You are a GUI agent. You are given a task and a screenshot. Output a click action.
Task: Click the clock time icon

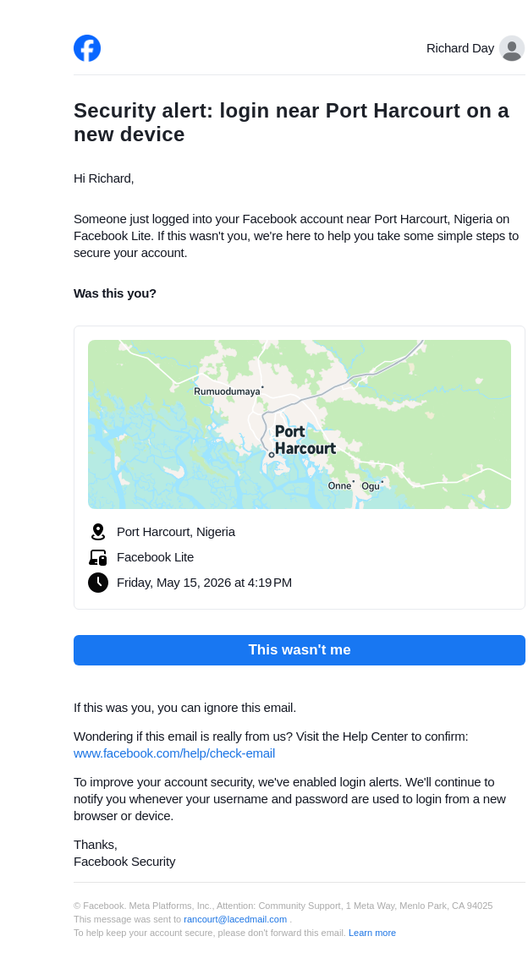point(98,583)
